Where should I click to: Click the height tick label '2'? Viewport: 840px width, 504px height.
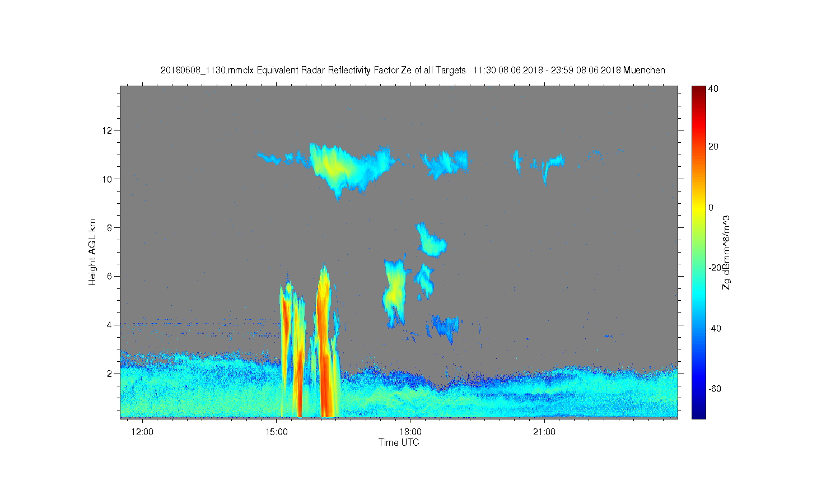point(111,374)
